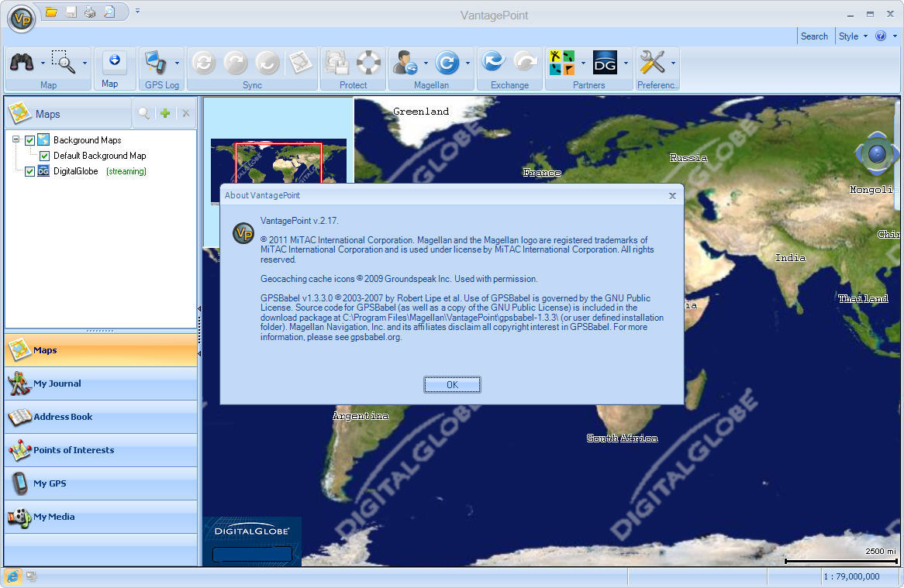The width and height of the screenshot is (904, 588).
Task: Click the Magellan user account icon
Action: click(405, 62)
